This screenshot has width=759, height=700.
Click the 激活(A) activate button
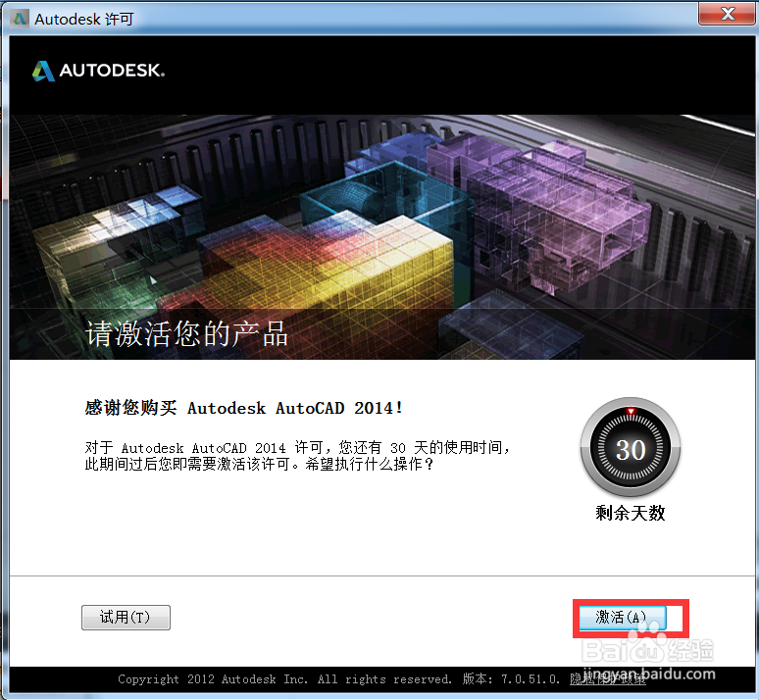tap(622, 618)
